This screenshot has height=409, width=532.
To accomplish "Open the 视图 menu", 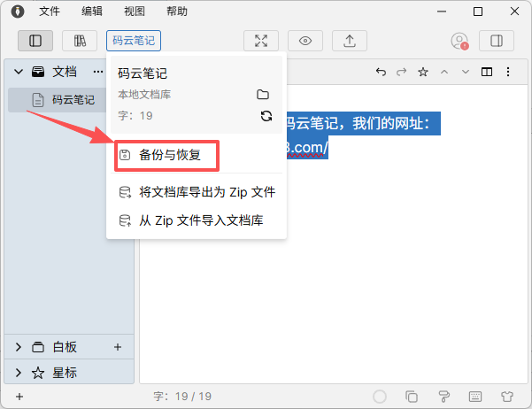I will 135,12.
